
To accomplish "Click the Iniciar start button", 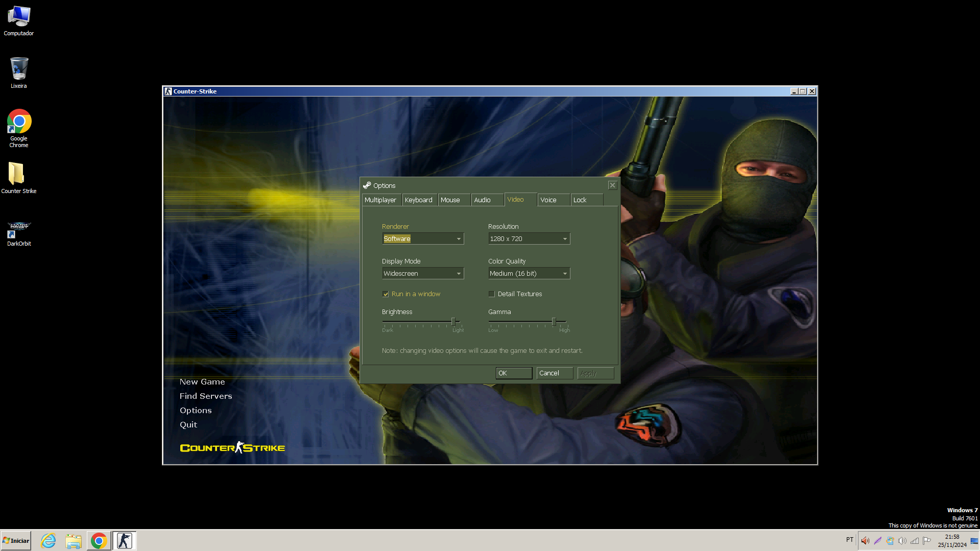I will (x=16, y=541).
